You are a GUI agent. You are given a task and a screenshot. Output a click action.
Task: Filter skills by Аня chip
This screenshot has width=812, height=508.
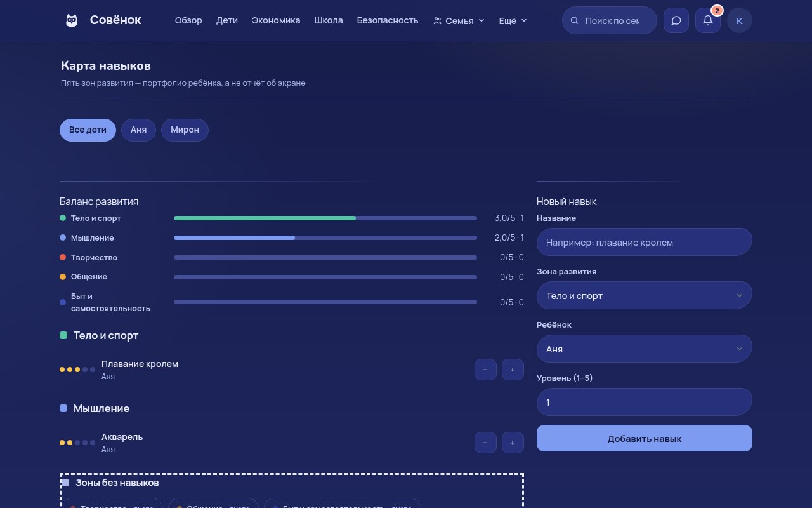tap(138, 130)
